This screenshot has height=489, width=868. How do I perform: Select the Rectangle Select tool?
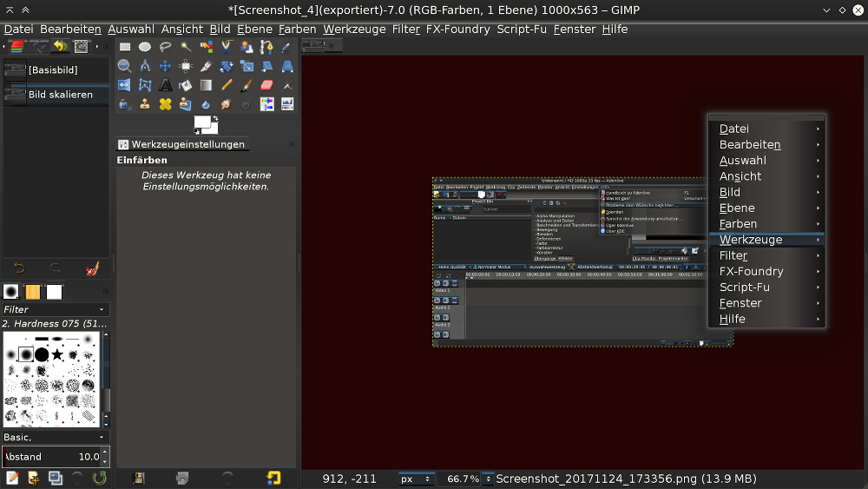[124, 47]
